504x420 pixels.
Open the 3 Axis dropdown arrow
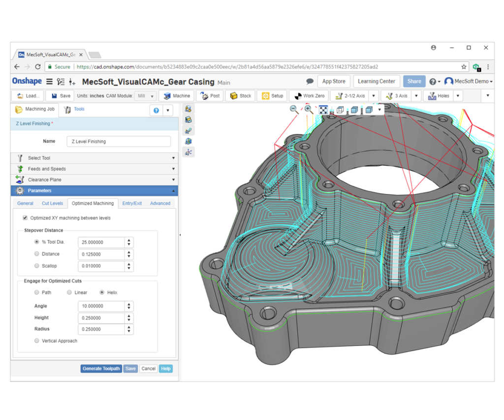point(416,96)
